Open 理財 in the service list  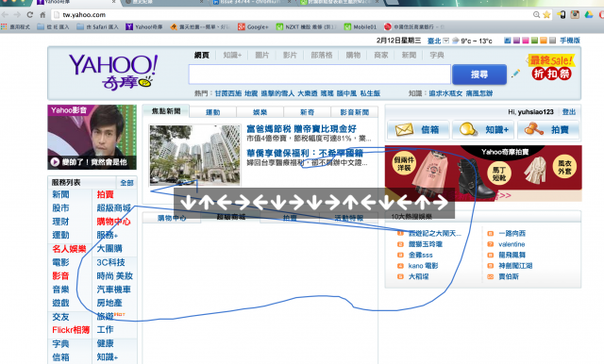60,222
